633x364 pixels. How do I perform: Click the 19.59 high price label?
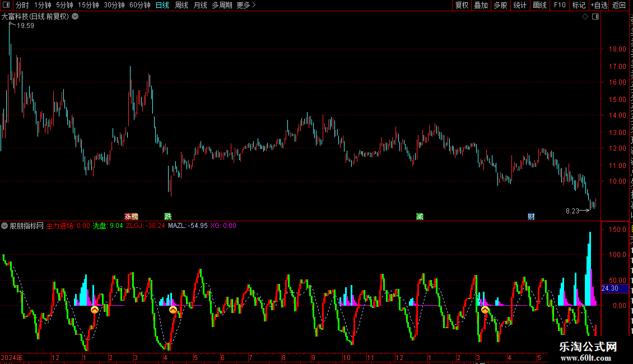25,26
